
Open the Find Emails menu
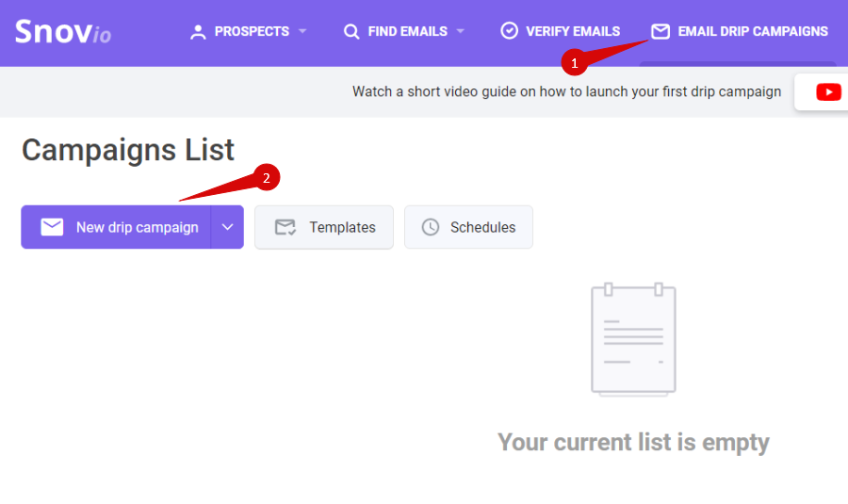pyautogui.click(x=404, y=31)
